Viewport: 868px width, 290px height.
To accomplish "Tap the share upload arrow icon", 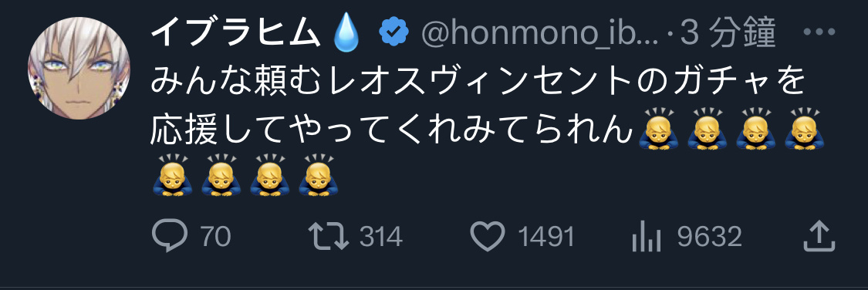I will point(819,236).
